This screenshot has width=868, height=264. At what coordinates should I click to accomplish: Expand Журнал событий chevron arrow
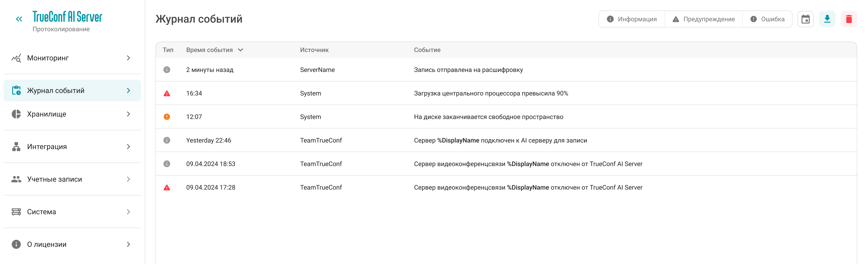click(x=128, y=90)
